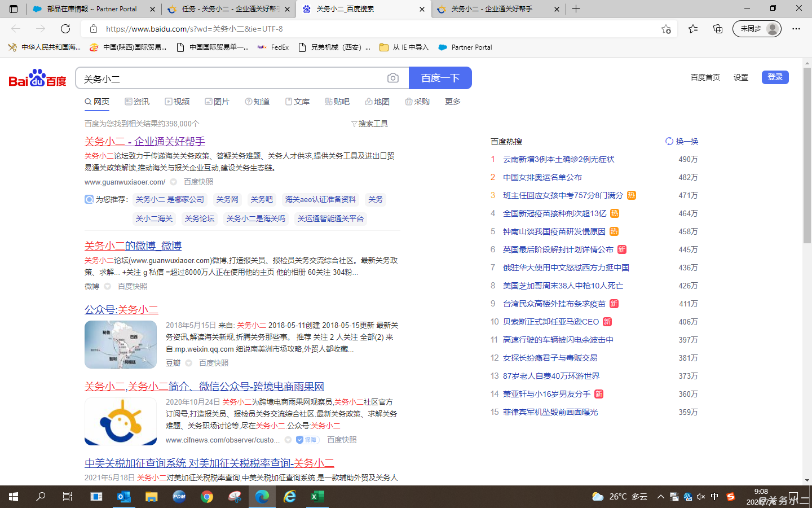The height and width of the screenshot is (508, 812).
Task: Click 百度首页 in the top right
Action: (705, 77)
